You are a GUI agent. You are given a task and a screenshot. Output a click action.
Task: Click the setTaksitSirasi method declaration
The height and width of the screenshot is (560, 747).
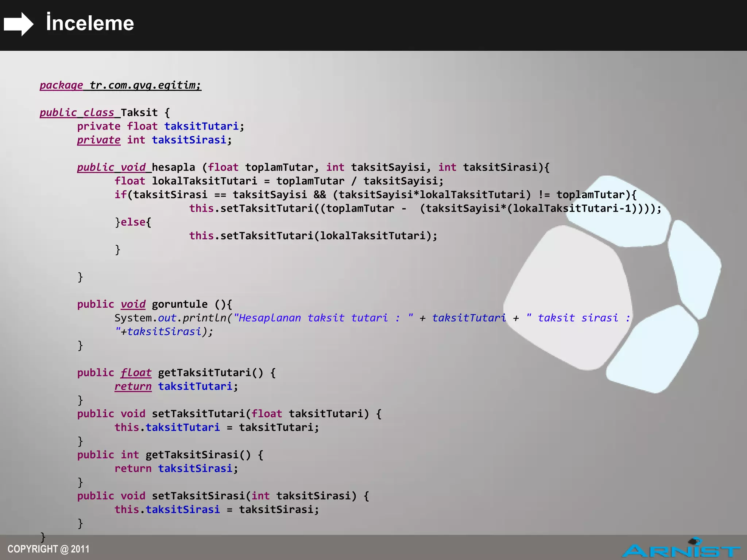[222, 496]
